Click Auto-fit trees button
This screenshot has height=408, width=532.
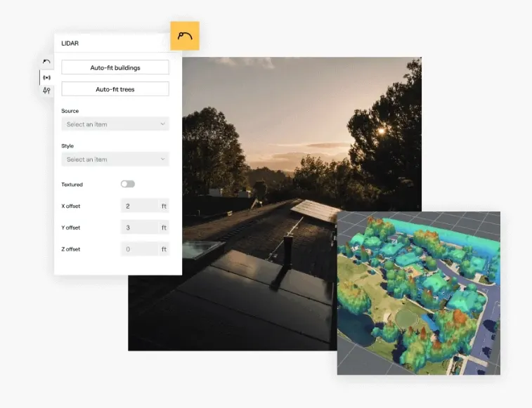coord(115,89)
